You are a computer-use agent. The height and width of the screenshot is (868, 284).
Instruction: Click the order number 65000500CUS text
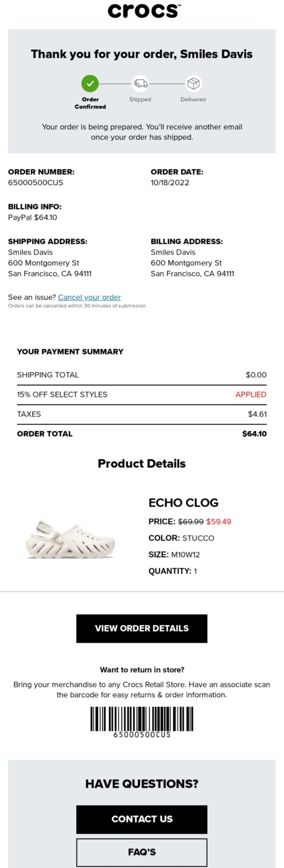coord(36,182)
